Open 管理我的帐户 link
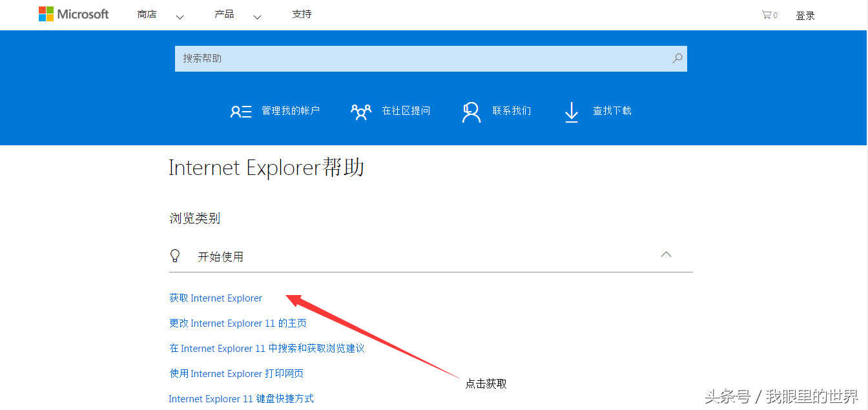Screen dimensions: 868x410 [291, 111]
